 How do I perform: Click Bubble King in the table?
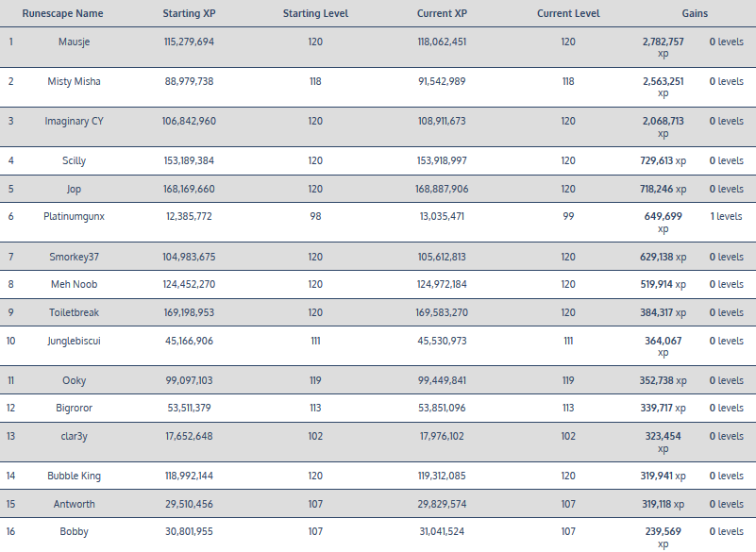[74, 477]
